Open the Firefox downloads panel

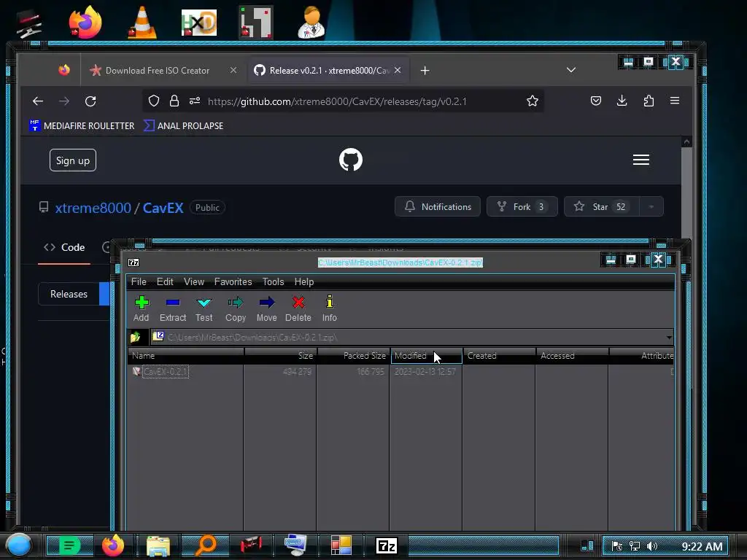(x=622, y=101)
